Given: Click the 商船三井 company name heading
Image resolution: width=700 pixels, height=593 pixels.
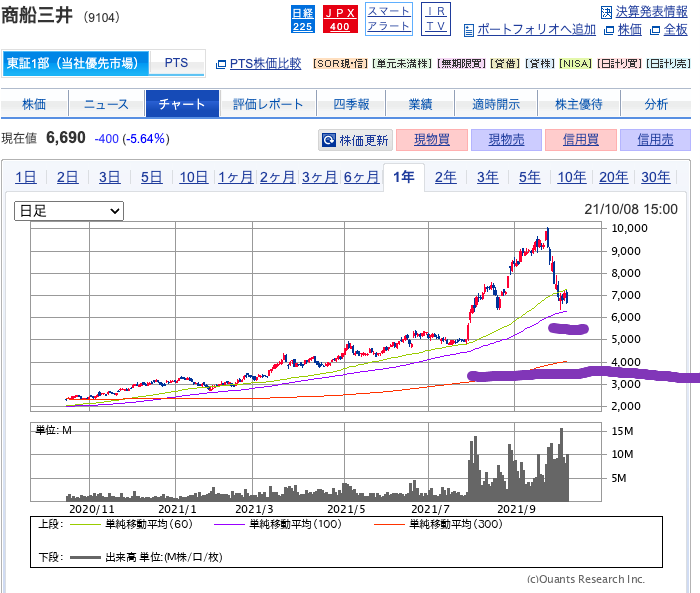Looking at the screenshot, I should 37,15.
